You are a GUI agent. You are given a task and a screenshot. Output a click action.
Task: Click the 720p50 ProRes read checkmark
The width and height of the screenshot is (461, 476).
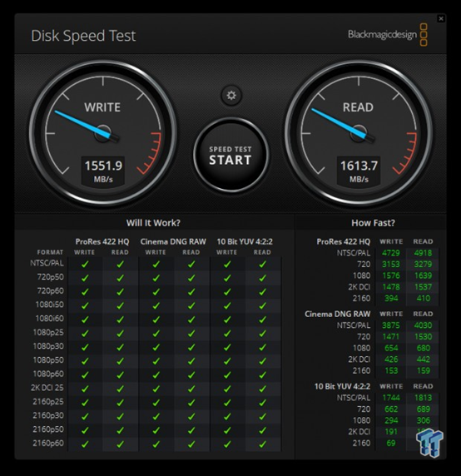[120, 278]
